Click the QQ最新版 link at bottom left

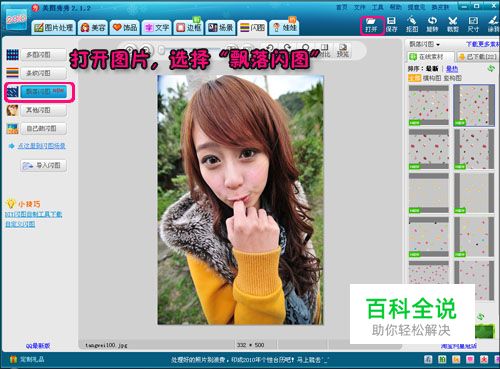tap(38, 346)
